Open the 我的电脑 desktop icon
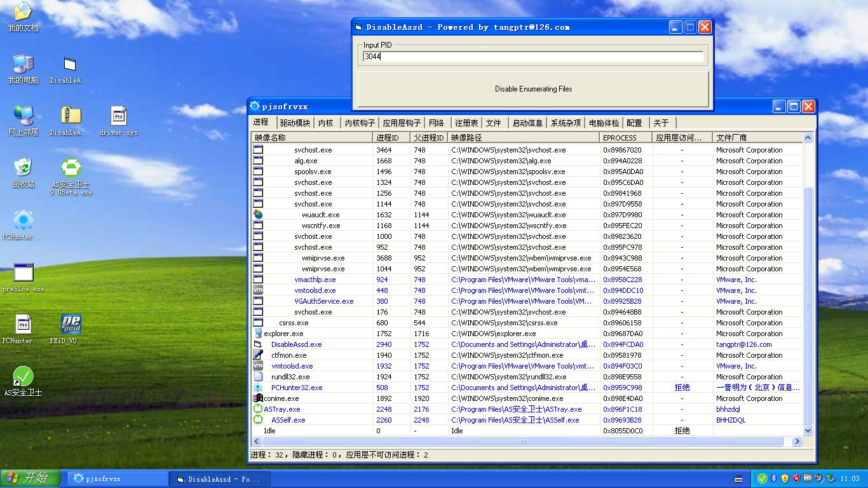 [23, 64]
